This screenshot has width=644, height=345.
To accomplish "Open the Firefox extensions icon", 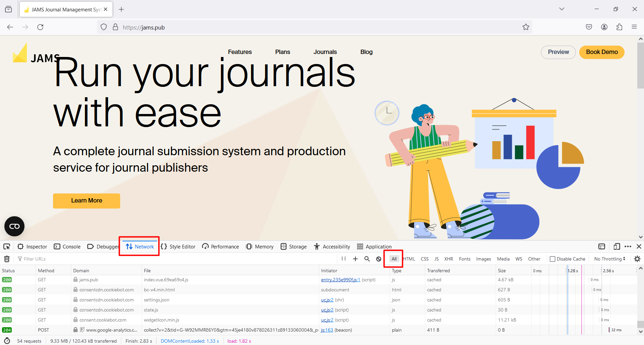I will pos(619,27).
